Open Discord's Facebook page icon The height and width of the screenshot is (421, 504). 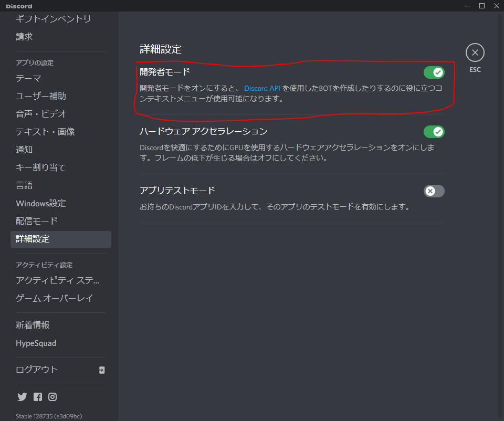pyautogui.click(x=38, y=397)
